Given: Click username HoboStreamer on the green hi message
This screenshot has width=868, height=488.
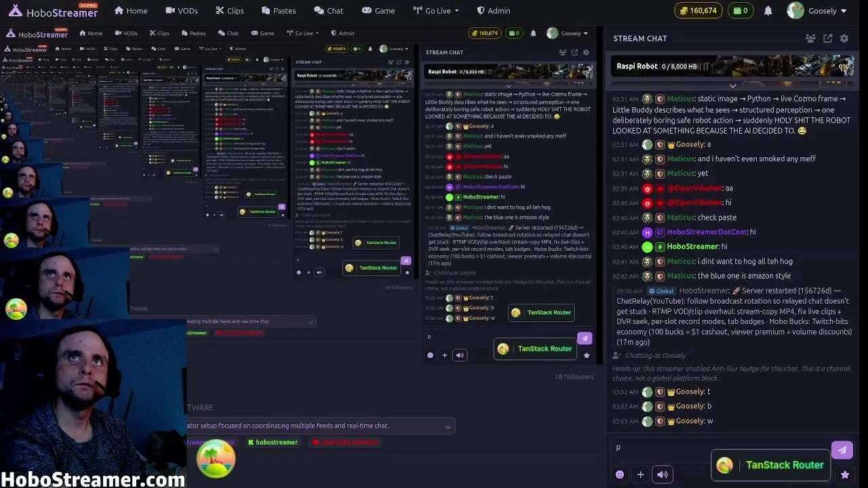Looking at the screenshot, I should pyautogui.click(x=693, y=247).
